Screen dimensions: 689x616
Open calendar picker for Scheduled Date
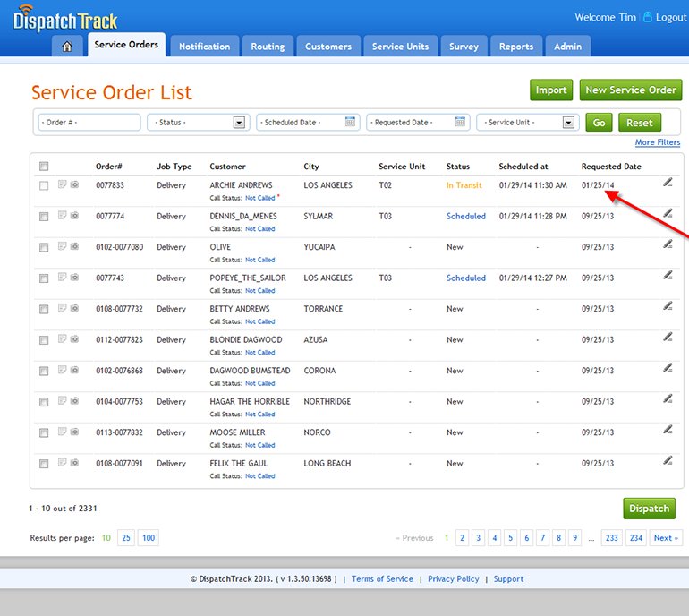(x=351, y=123)
